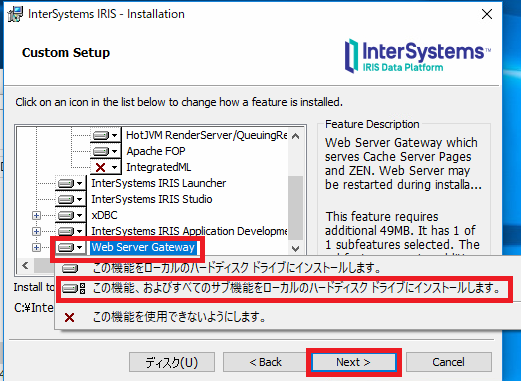Select InterSystems IRIS Studio row
The height and width of the screenshot is (381, 521).
(x=152, y=199)
